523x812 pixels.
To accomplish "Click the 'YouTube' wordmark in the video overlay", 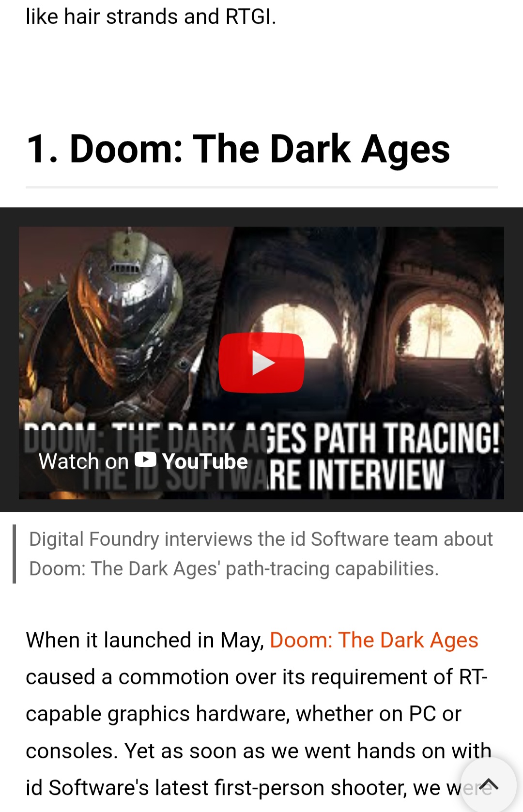I will (205, 461).
